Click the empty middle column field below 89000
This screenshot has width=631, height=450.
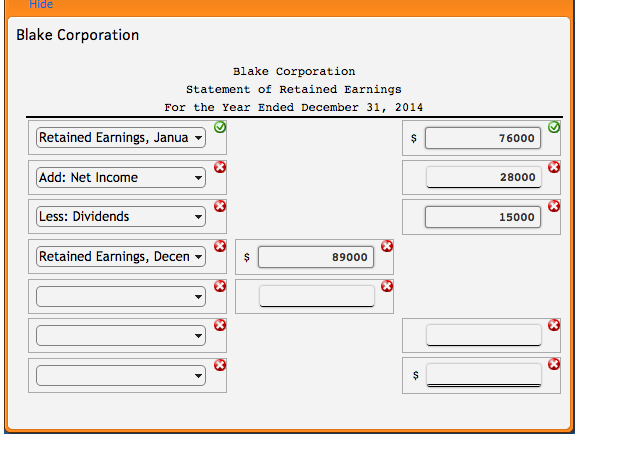[x=316, y=296]
